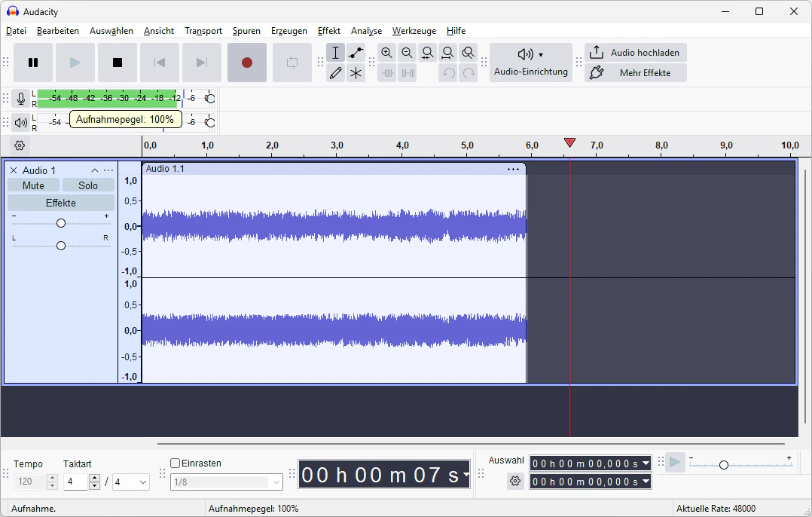The height and width of the screenshot is (517, 812).
Task: Click the zoom toggle icon
Action: [468, 53]
